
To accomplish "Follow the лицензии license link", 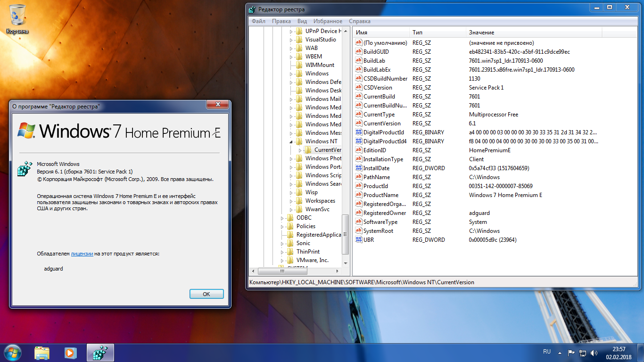I will coord(82,254).
